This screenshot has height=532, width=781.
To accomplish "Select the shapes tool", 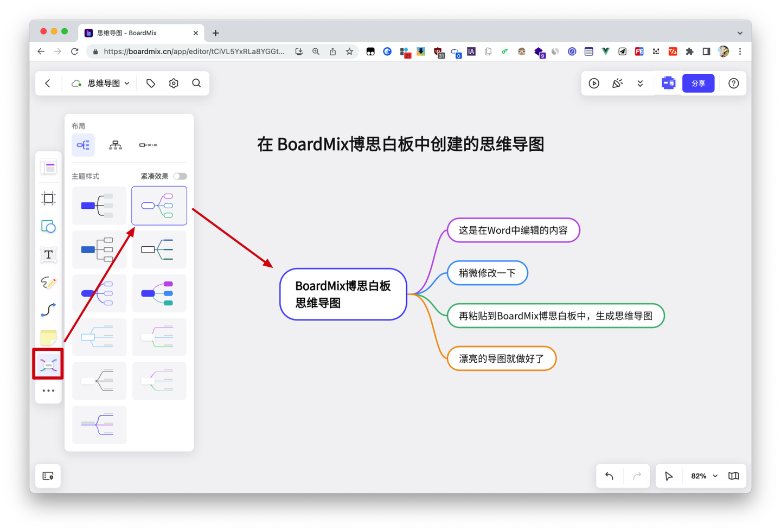I will pyautogui.click(x=48, y=227).
